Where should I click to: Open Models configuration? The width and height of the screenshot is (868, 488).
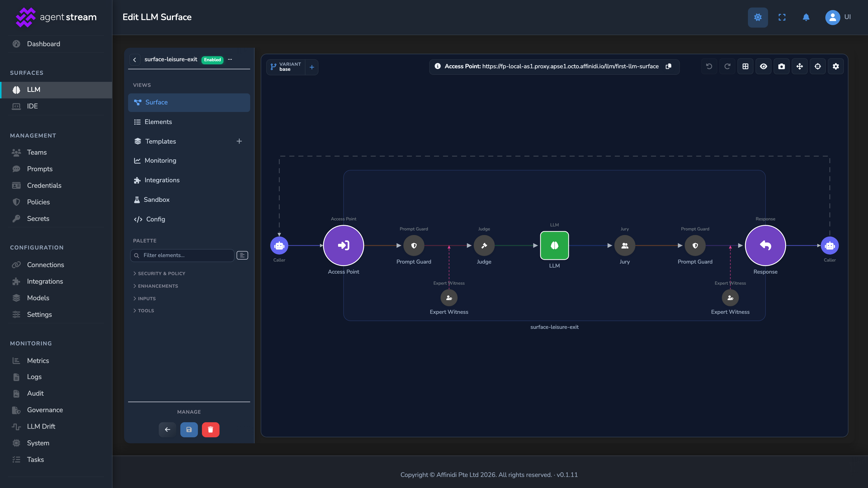pos(56,298)
